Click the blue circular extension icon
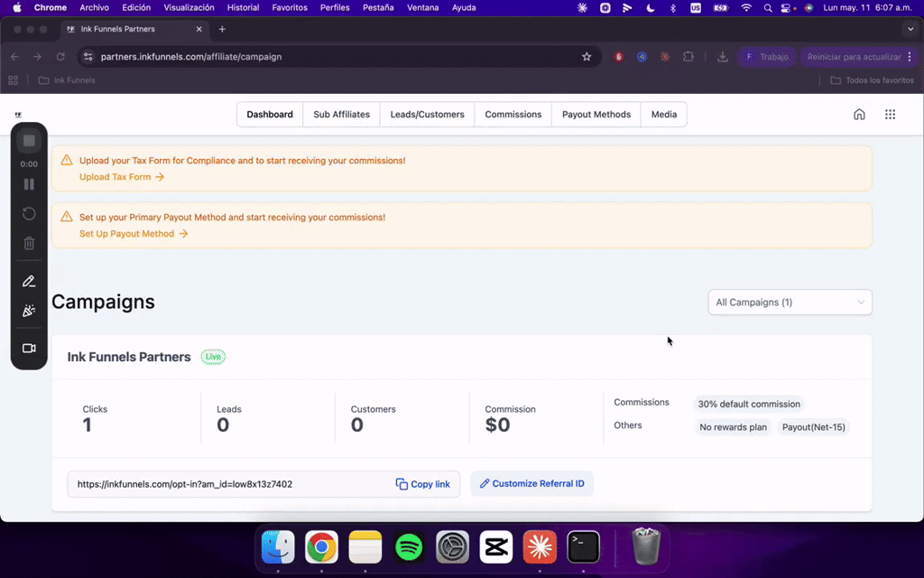The width and height of the screenshot is (924, 578). coord(642,57)
